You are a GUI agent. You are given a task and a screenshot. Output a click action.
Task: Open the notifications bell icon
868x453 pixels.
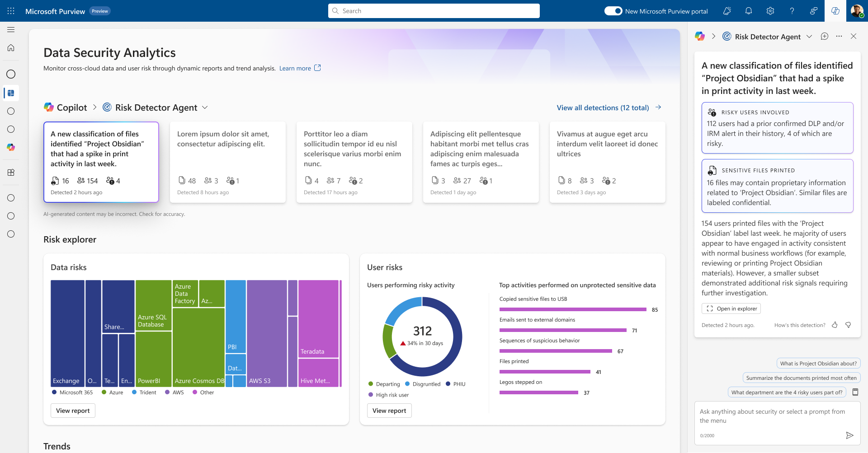pos(749,11)
